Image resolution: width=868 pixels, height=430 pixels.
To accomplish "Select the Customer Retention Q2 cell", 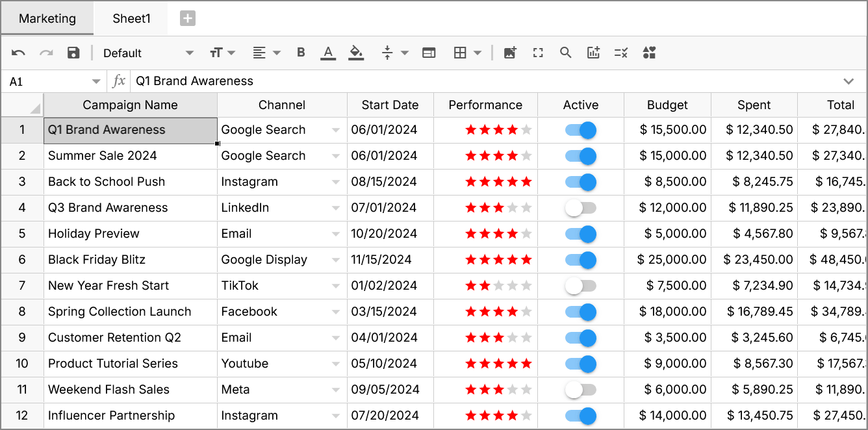I will pyautogui.click(x=130, y=338).
